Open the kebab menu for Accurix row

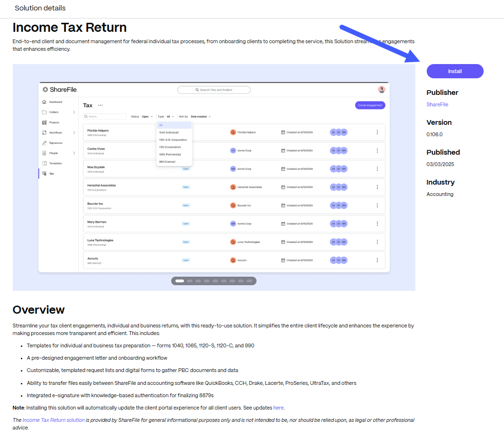pos(377,261)
